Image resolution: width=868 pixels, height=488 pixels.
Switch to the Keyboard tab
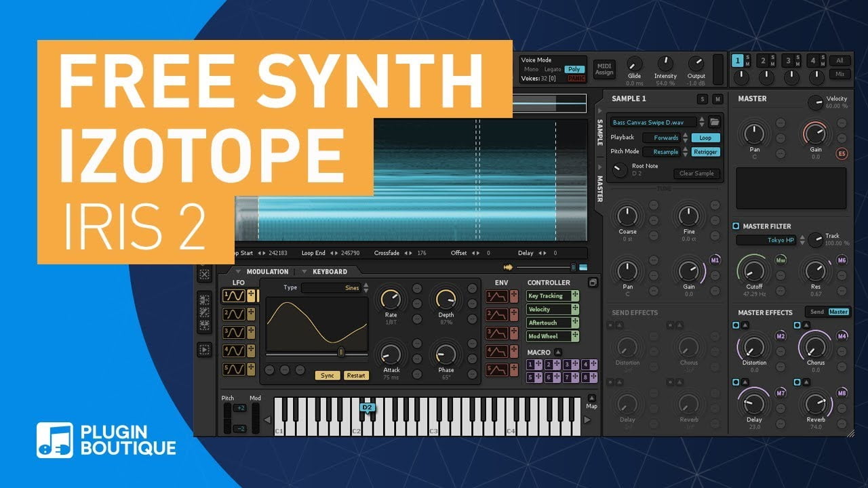(329, 272)
